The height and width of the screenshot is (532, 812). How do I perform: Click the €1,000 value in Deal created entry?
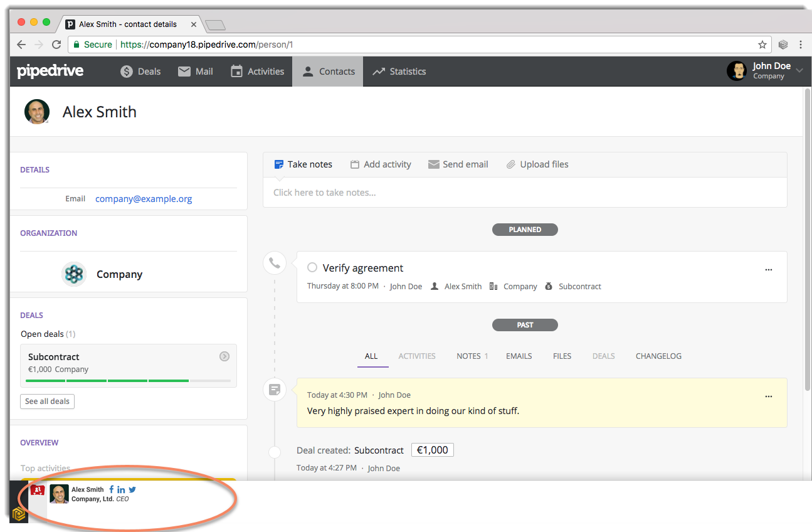click(433, 450)
